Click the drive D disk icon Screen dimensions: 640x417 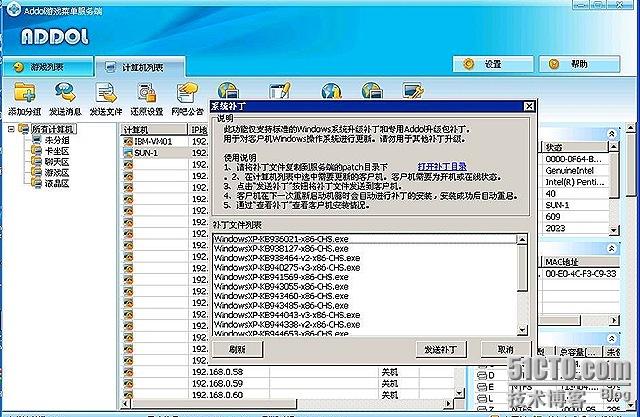482,375
